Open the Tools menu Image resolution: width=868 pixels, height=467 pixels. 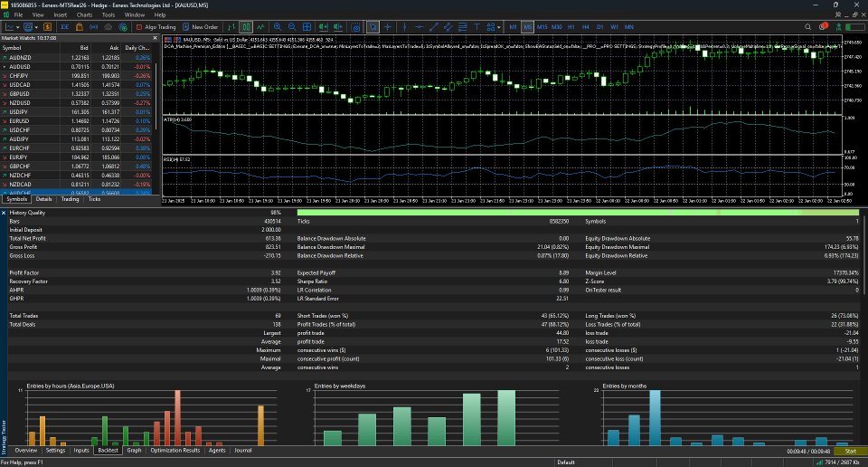[108, 15]
